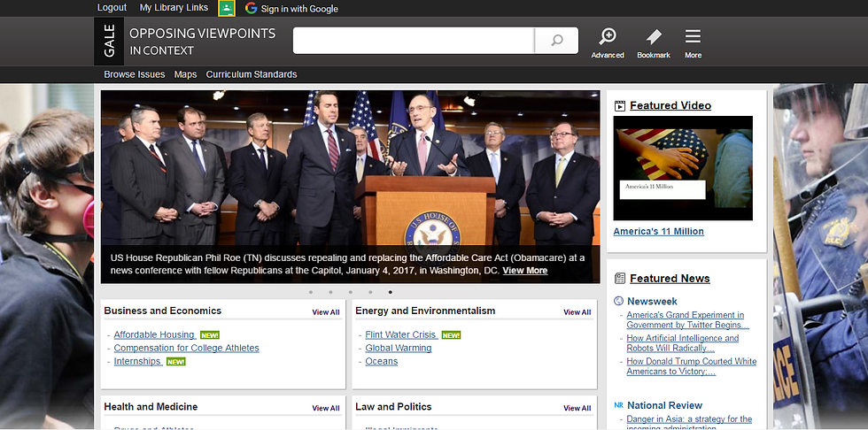The width and height of the screenshot is (868, 430).
Task: Click View All for Law and Politics
Action: click(577, 409)
